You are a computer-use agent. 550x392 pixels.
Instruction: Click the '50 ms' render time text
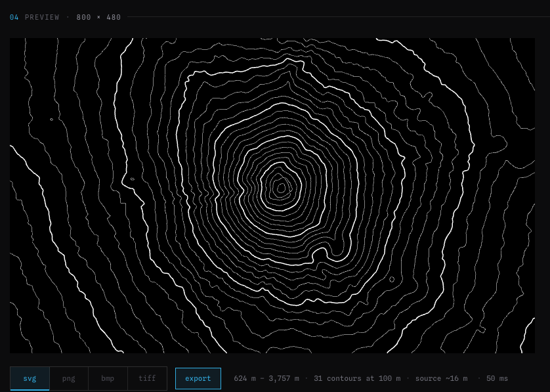tap(497, 378)
